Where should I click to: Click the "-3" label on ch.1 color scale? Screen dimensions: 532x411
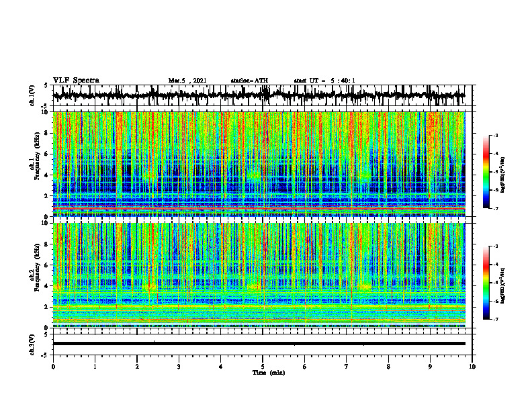pos(496,135)
